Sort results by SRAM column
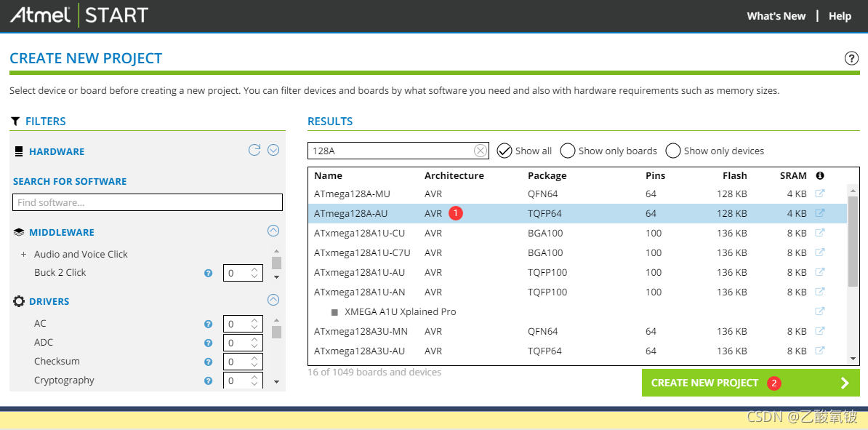 [793, 175]
